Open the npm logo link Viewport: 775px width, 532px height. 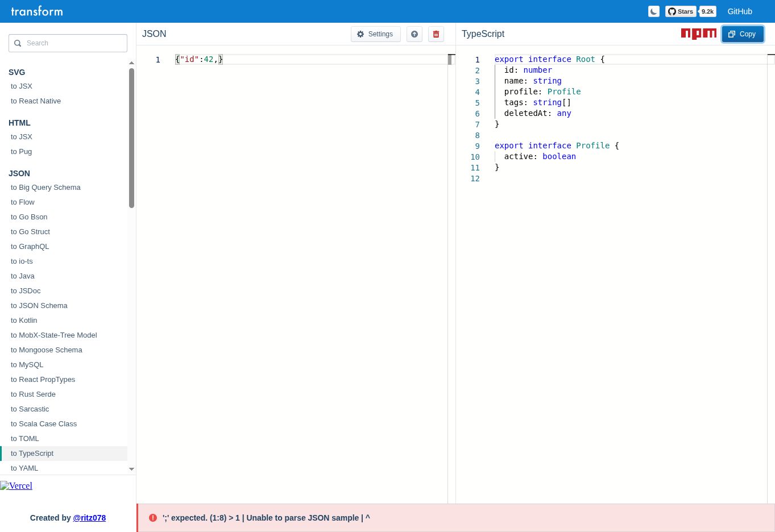point(699,34)
